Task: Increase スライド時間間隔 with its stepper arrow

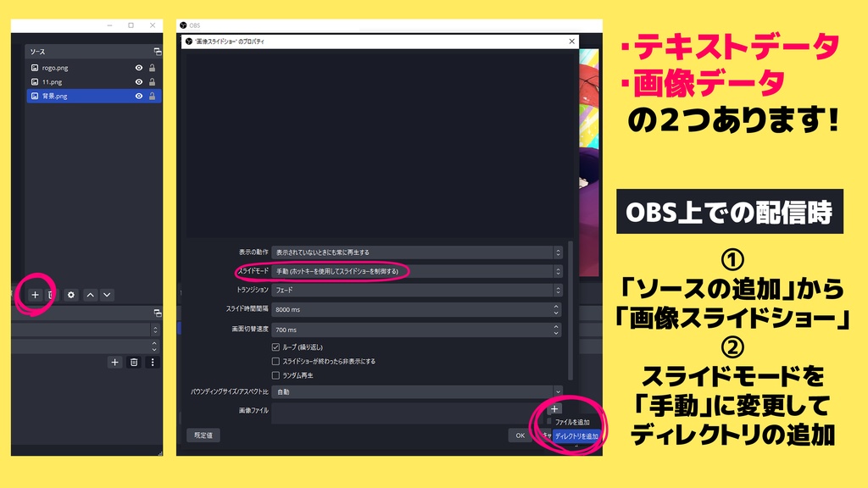Action: 556,307
